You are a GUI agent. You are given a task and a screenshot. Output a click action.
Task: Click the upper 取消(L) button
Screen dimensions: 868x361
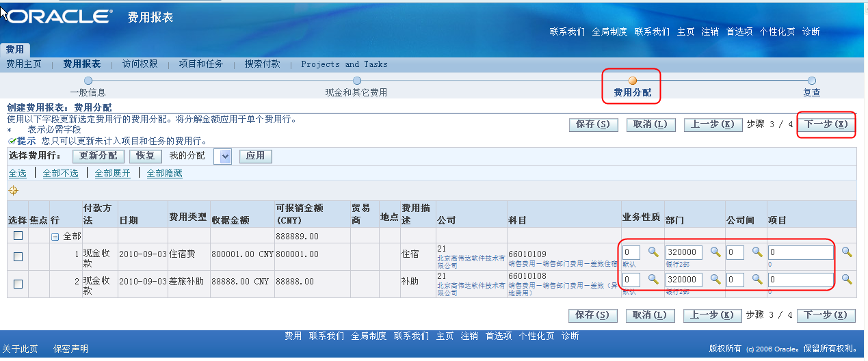(650, 124)
